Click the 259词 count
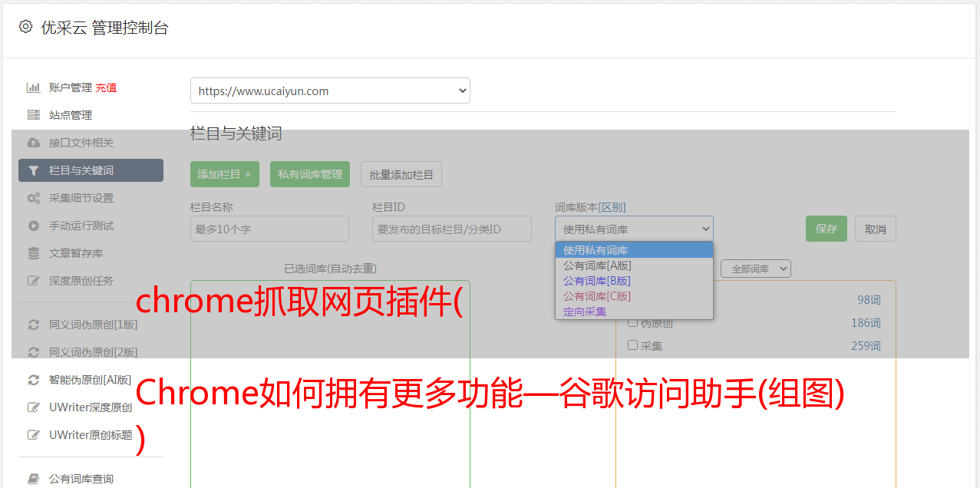Image resolution: width=980 pixels, height=488 pixels. (866, 346)
